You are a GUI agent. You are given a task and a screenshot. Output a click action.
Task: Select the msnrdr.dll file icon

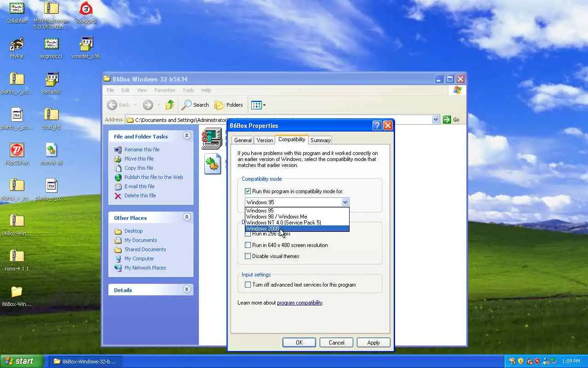click(51, 150)
